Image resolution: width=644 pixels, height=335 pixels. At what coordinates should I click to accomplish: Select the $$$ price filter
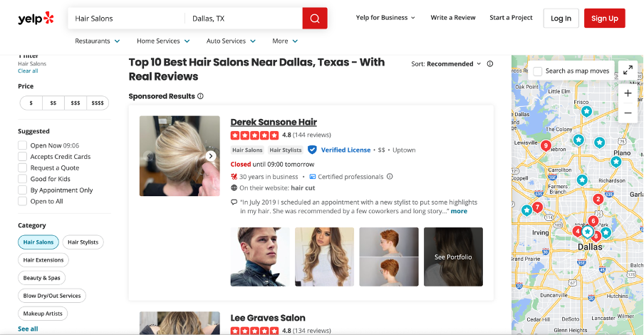pyautogui.click(x=76, y=103)
